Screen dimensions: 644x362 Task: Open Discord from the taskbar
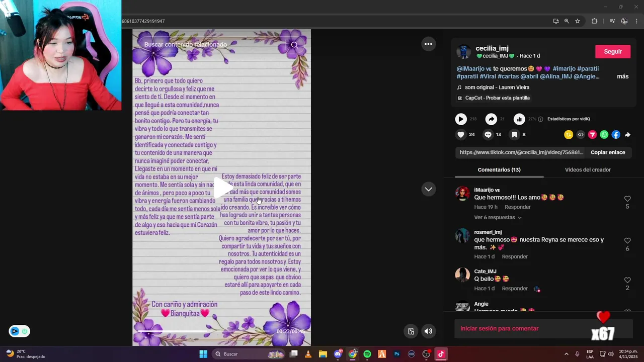coord(338,354)
